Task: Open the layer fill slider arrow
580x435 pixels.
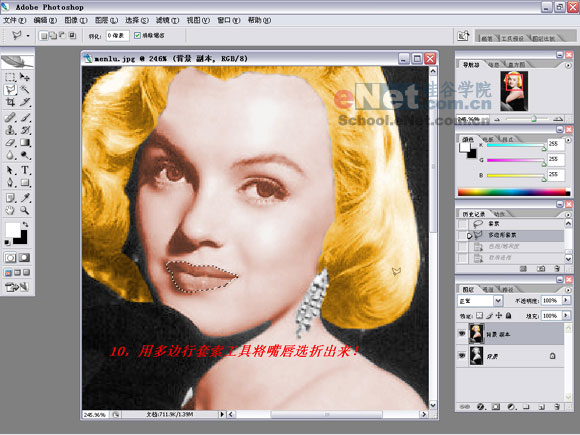Action: coord(566,316)
